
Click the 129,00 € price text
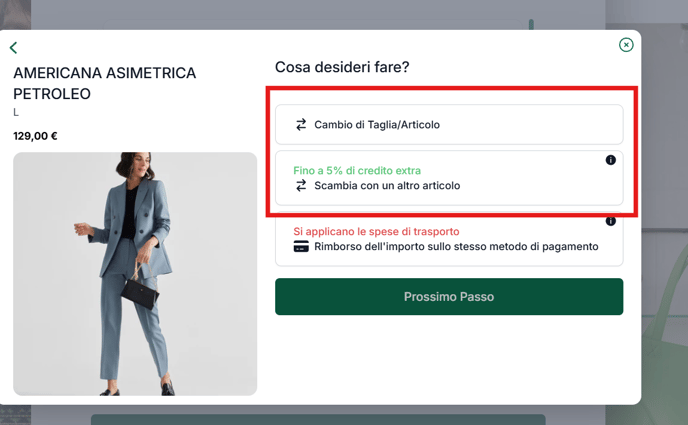click(x=35, y=136)
